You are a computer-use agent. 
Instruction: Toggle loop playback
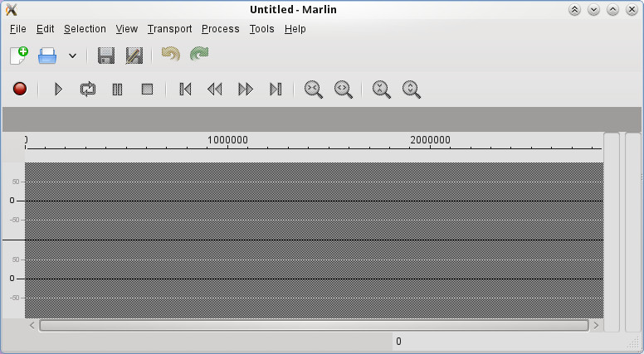tap(87, 89)
